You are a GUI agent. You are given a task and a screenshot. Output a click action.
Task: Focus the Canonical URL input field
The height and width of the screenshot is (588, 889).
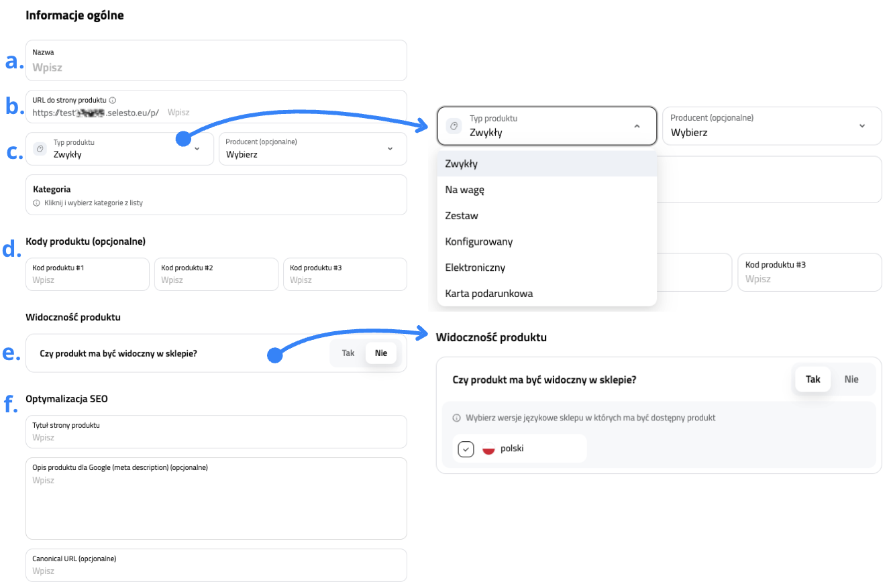(216, 571)
